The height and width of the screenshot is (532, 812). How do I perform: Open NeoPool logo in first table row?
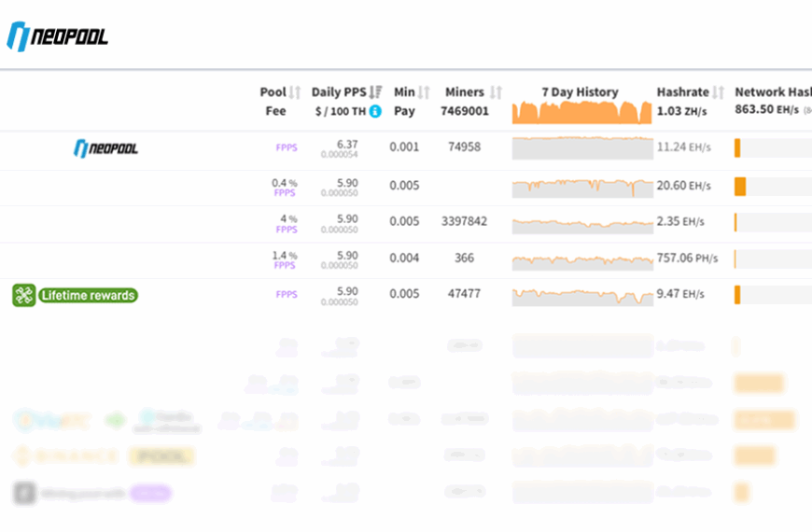pyautogui.click(x=105, y=148)
